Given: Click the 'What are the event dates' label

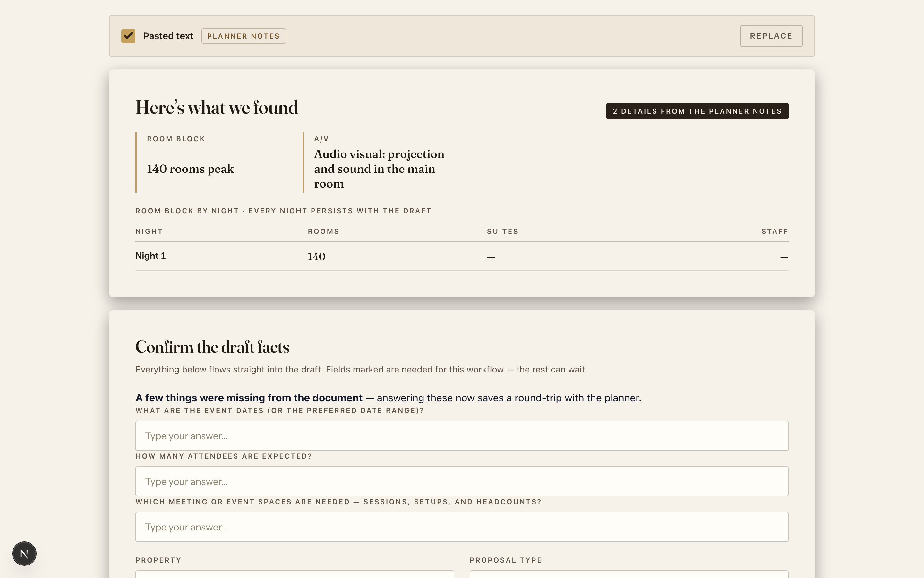Looking at the screenshot, I should coord(280,411).
